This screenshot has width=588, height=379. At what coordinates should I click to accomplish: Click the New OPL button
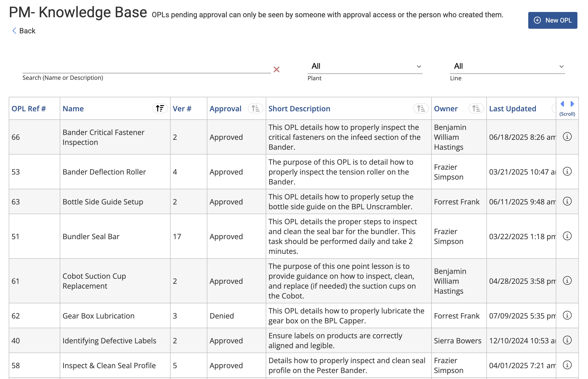point(552,20)
